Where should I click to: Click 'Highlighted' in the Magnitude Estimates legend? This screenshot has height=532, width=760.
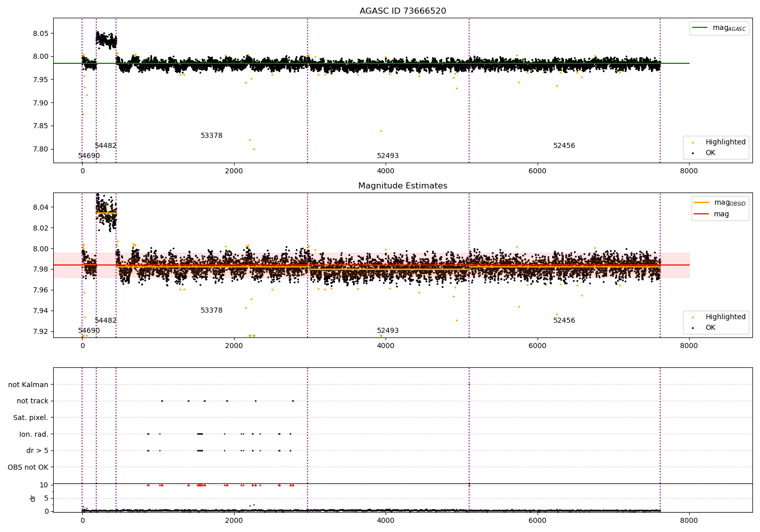pos(726,317)
